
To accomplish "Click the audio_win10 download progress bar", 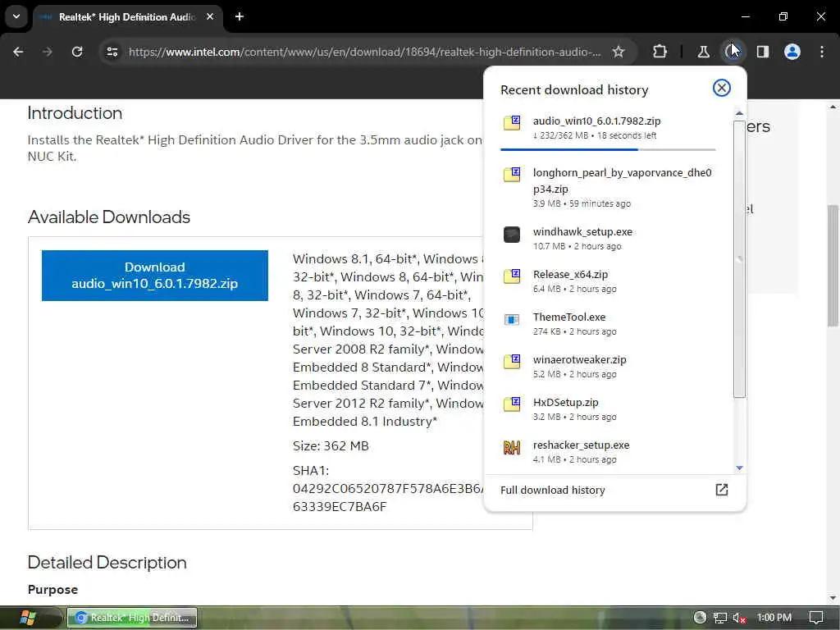I will point(608,149).
